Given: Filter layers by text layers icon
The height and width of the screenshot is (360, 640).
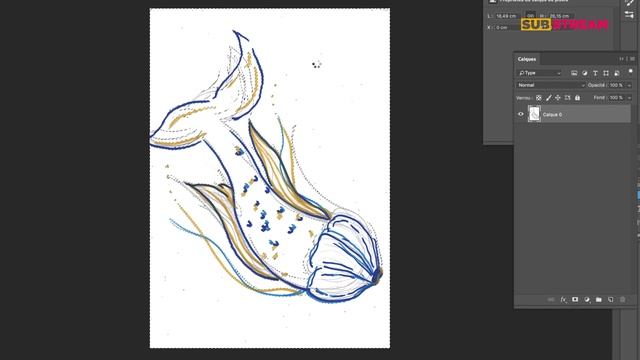Looking at the screenshot, I should coord(595,73).
